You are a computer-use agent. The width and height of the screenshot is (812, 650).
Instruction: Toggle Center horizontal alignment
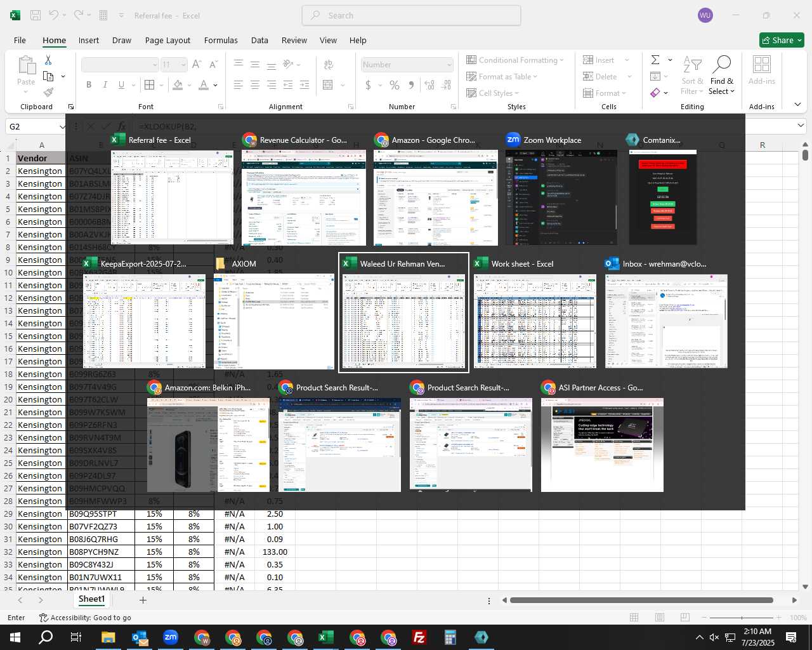click(x=255, y=84)
